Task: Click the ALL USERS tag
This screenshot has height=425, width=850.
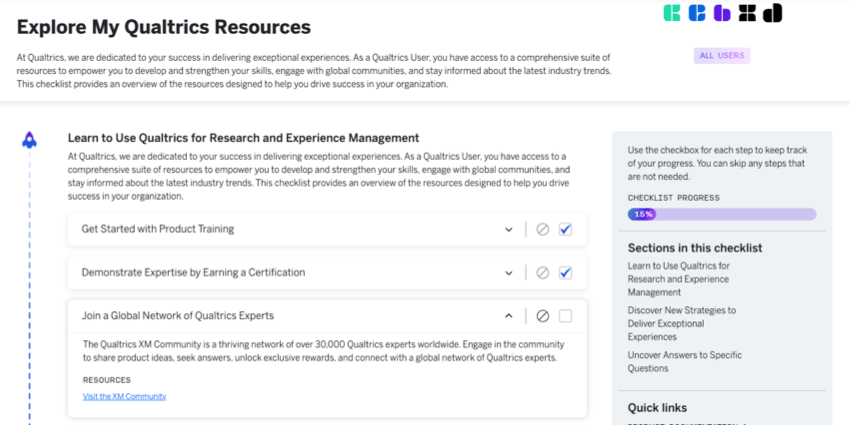Action: (x=721, y=56)
